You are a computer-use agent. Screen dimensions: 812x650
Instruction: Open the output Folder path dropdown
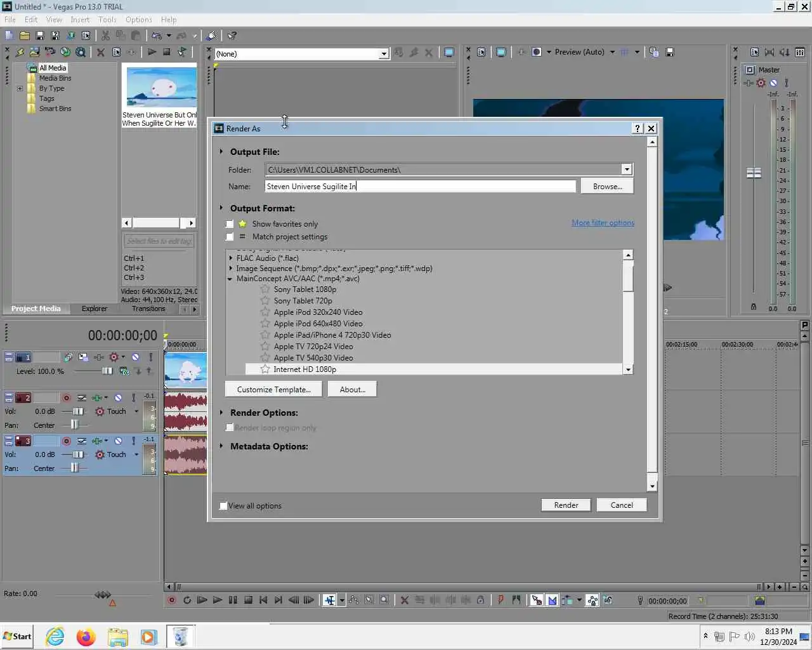tap(627, 169)
